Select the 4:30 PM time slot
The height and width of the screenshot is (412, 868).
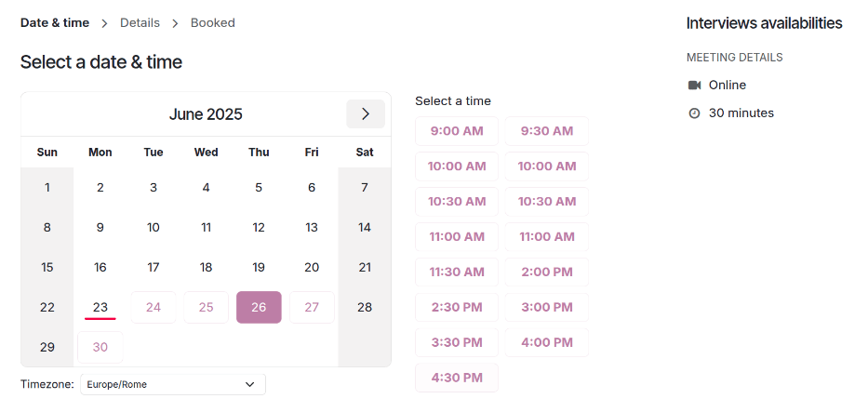coord(457,378)
